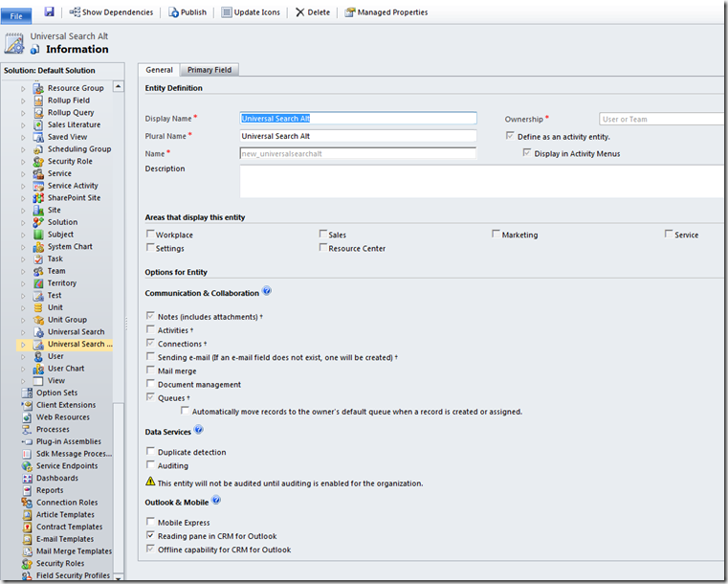The width and height of the screenshot is (728, 584).
Task: Click the Solution entity icon
Action: pyautogui.click(x=38, y=222)
